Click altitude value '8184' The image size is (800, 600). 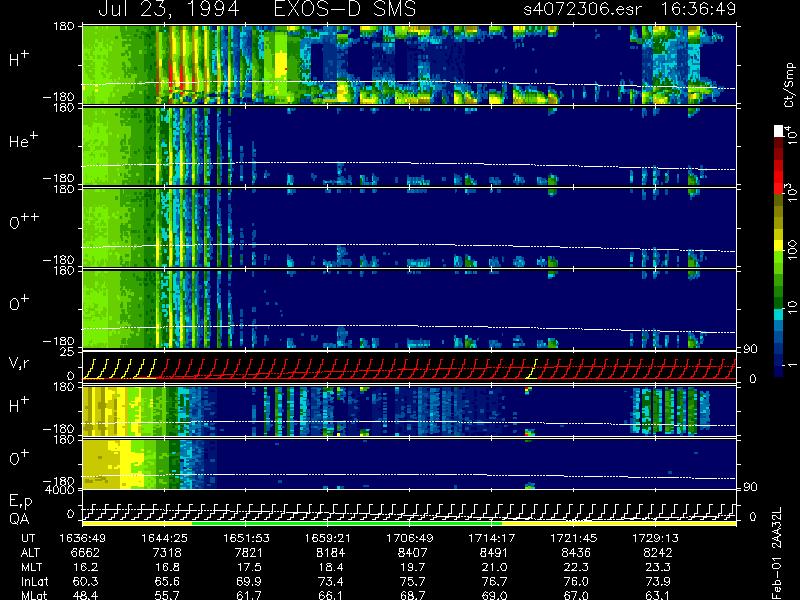(x=330, y=553)
